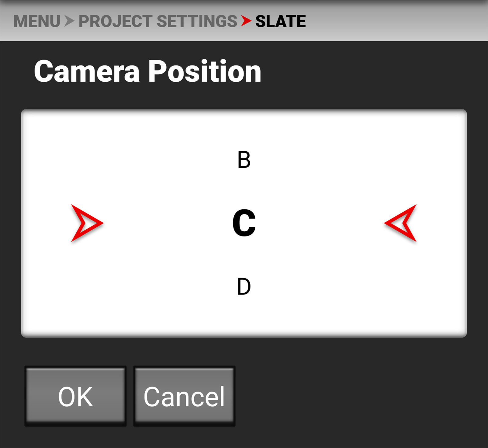This screenshot has height=448, width=488.
Task: Click the white camera position picker
Action: (244, 223)
